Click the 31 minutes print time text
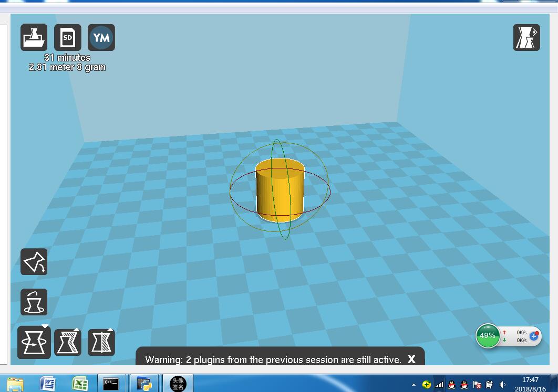 click(x=67, y=57)
